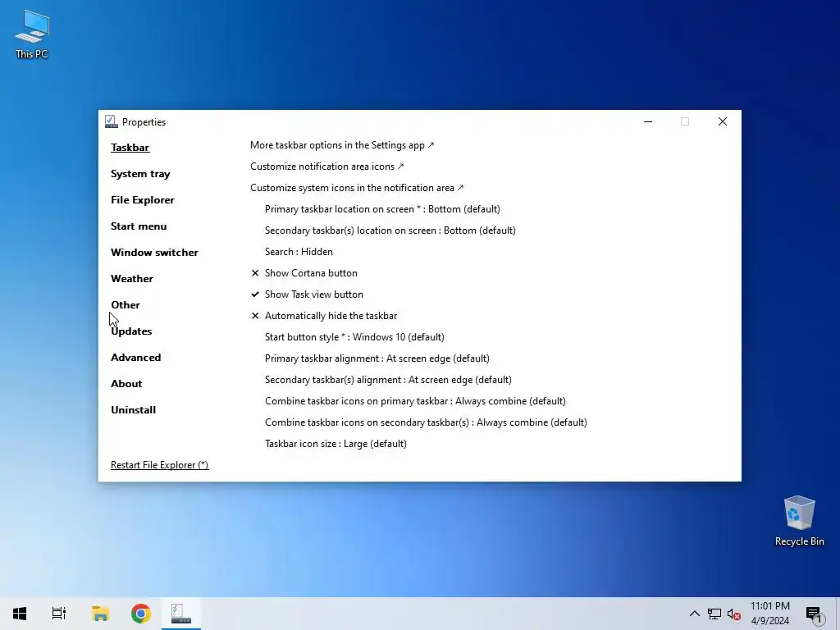Select the Properties app taskbar icon

point(181,614)
